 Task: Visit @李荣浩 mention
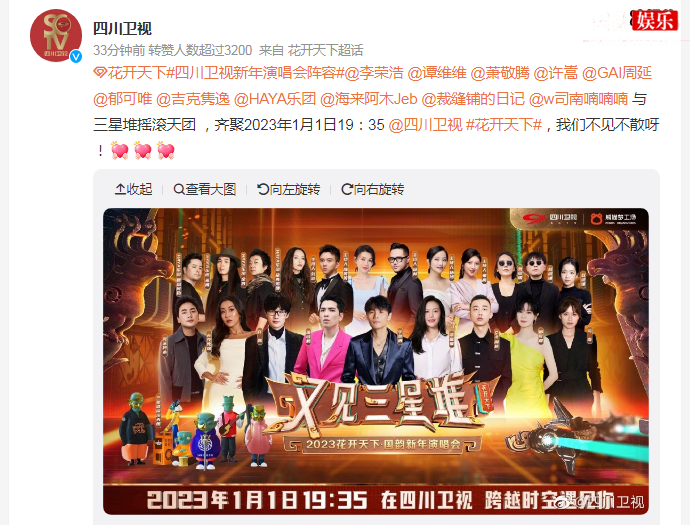[x=374, y=73]
